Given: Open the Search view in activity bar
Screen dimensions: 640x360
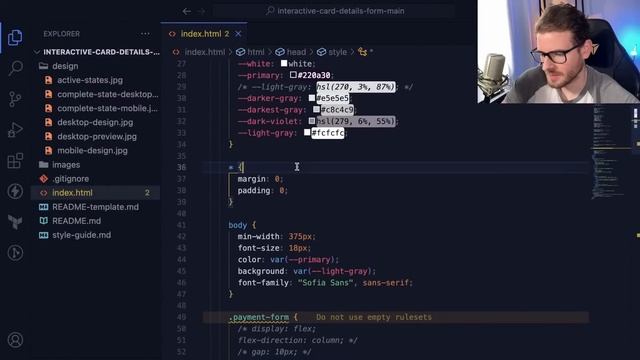Looking at the screenshot, I should [x=15, y=68].
